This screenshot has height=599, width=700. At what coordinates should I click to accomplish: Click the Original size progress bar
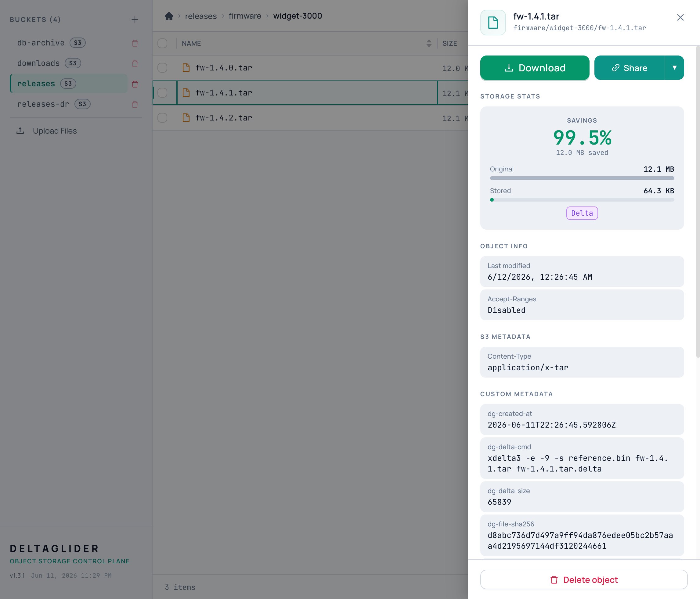coord(582,178)
